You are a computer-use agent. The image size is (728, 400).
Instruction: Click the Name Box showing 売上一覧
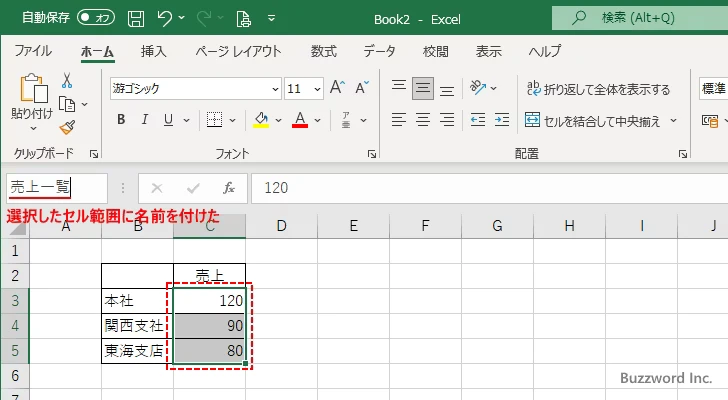click(57, 187)
